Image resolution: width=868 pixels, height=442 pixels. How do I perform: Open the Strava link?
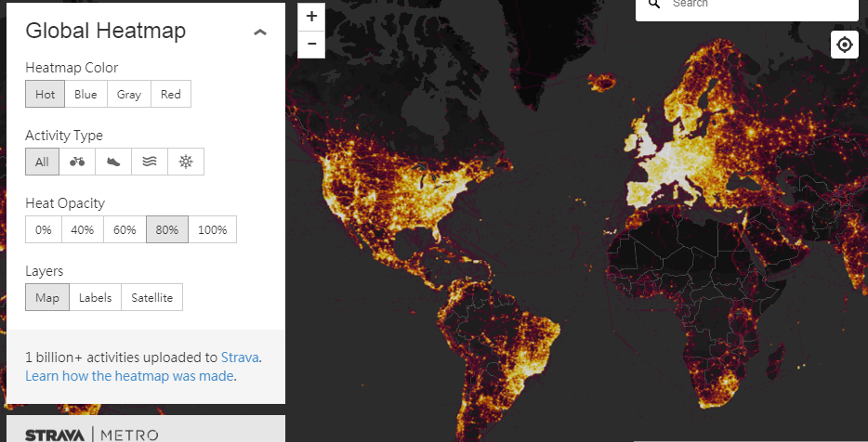240,357
